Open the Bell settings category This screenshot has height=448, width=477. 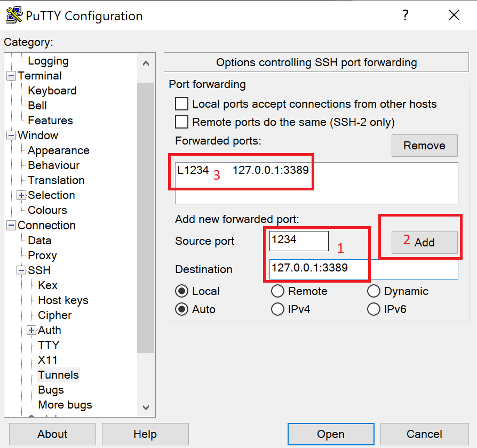click(x=37, y=106)
